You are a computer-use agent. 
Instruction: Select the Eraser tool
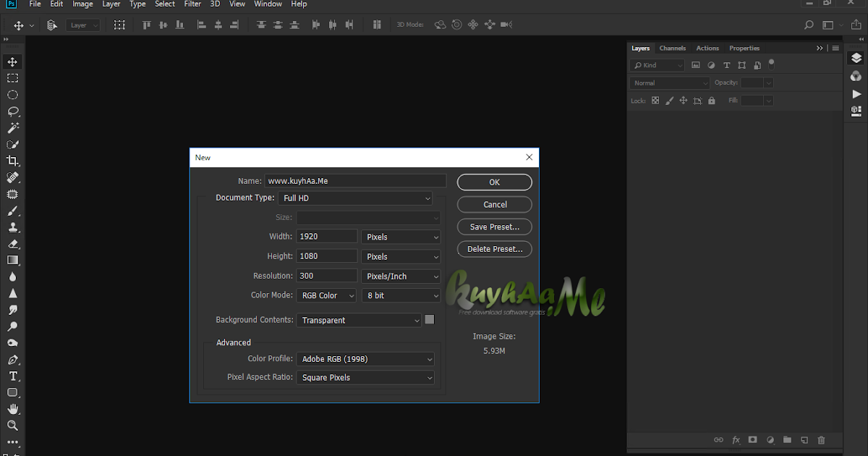click(12, 244)
